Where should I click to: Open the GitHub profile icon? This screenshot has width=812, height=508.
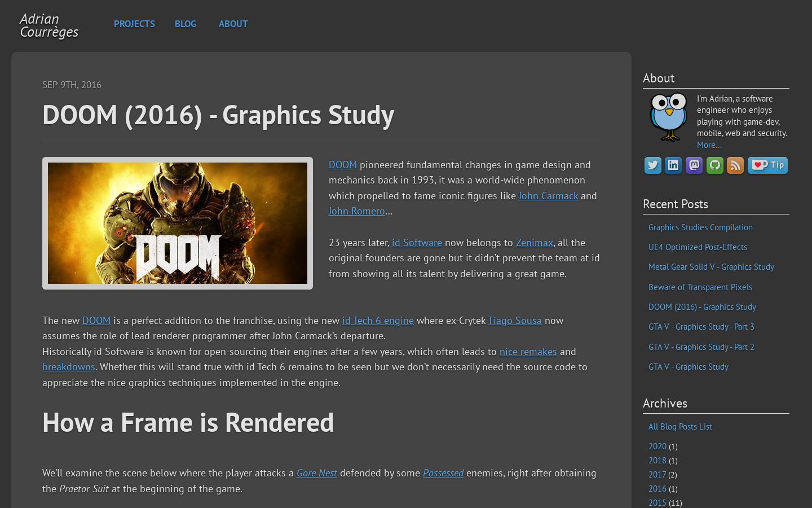pyautogui.click(x=715, y=165)
